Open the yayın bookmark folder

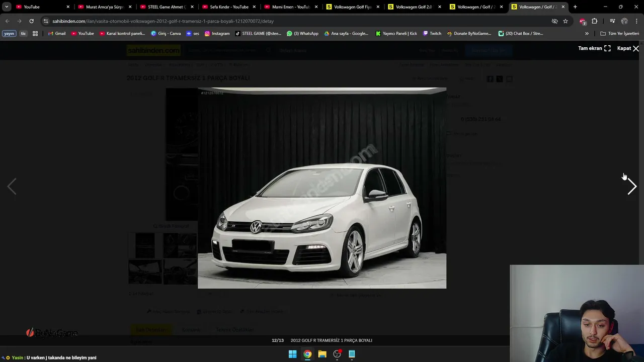click(9, 34)
